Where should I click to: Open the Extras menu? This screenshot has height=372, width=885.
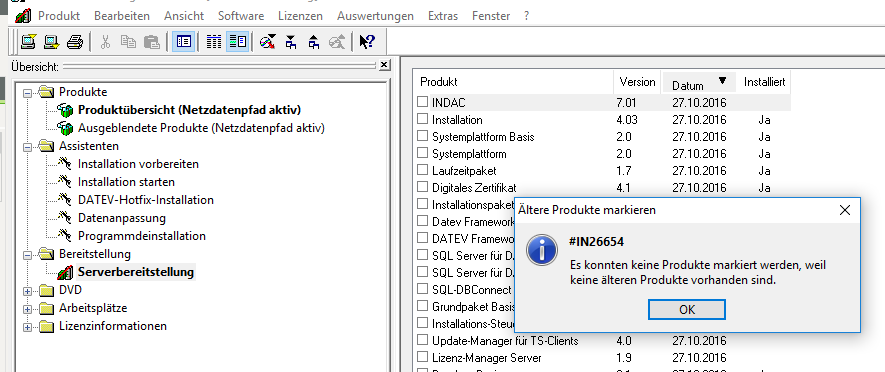point(443,16)
